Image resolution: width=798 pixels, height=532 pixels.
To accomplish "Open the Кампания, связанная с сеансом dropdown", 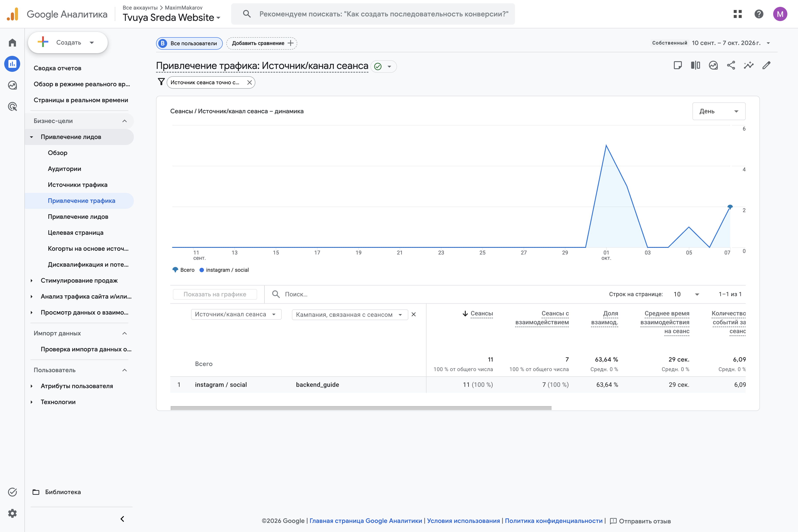I will (350, 315).
